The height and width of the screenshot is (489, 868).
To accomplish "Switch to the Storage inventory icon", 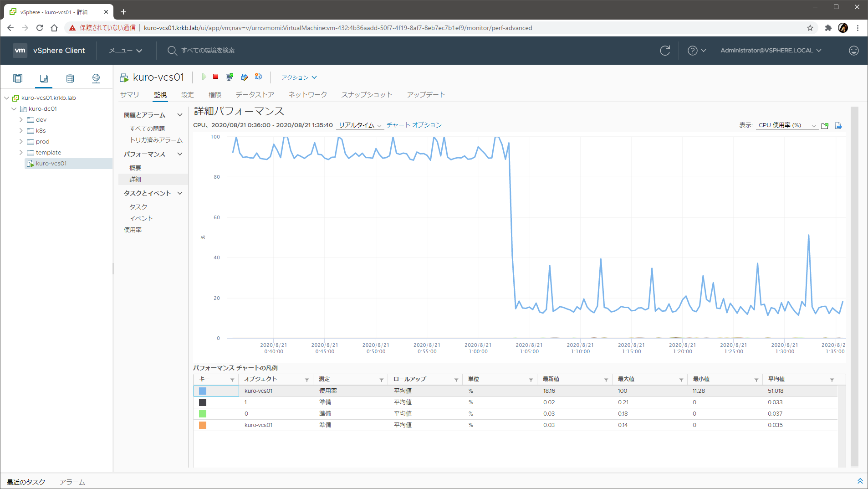I will [x=70, y=78].
